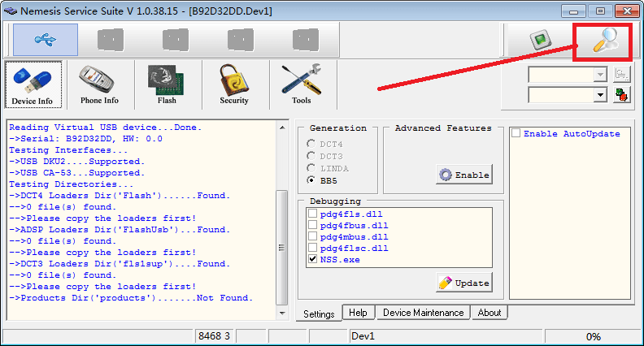The image size is (644, 346).
Task: Switch to the Device Maintenance tab
Action: (x=423, y=313)
